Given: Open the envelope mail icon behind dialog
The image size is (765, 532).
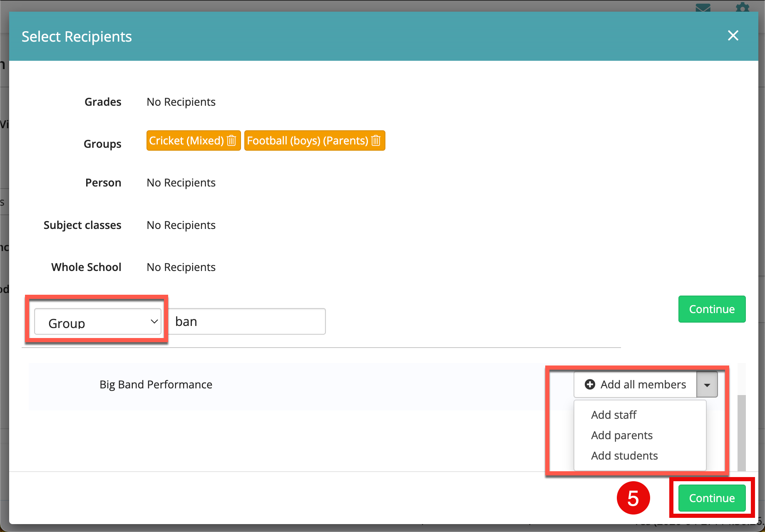Looking at the screenshot, I should click(703, 7).
